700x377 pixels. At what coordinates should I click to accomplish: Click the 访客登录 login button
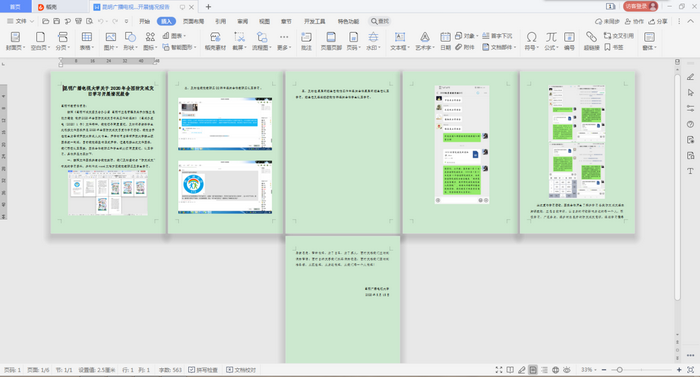pos(640,6)
